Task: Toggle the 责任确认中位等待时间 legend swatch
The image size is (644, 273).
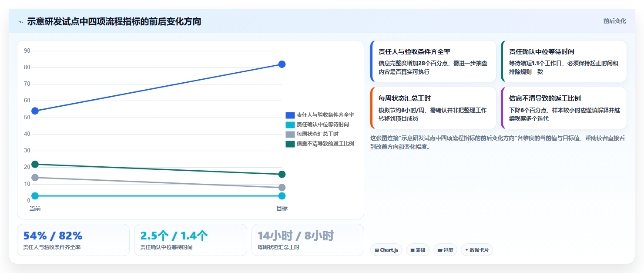Action: (290, 125)
